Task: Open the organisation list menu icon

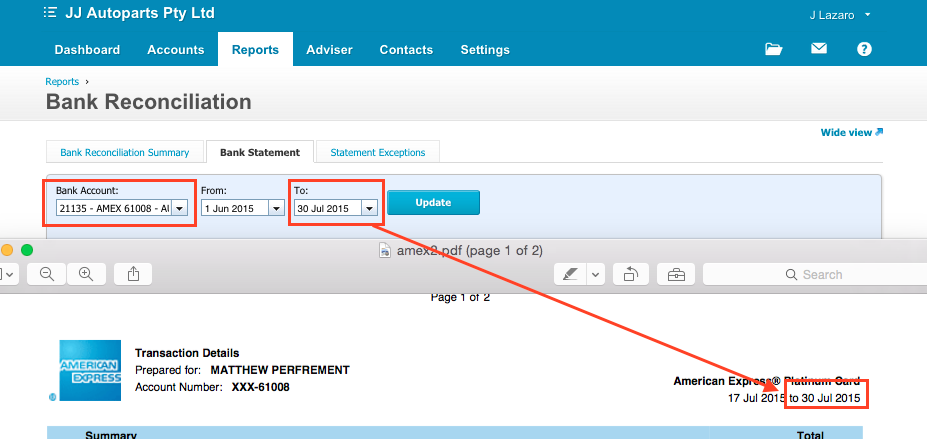Action: [50, 14]
